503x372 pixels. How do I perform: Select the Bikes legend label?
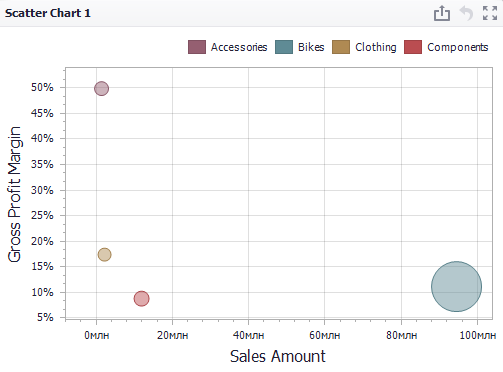point(311,47)
